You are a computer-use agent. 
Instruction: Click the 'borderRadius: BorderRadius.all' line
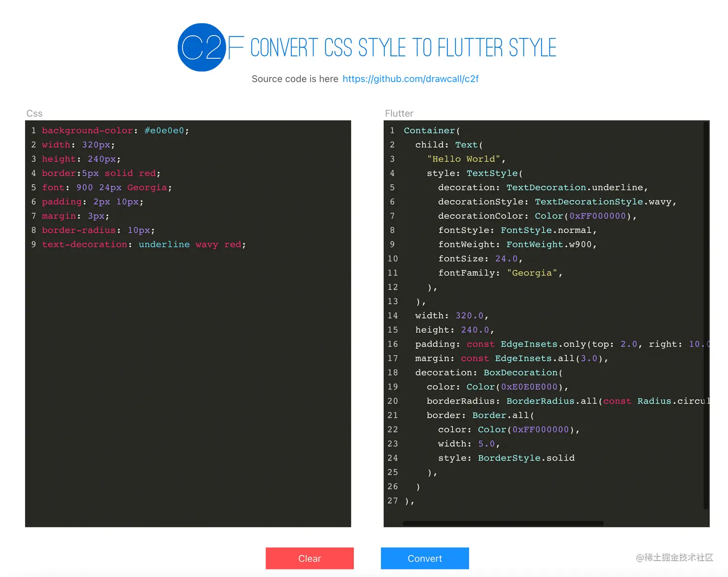568,401
